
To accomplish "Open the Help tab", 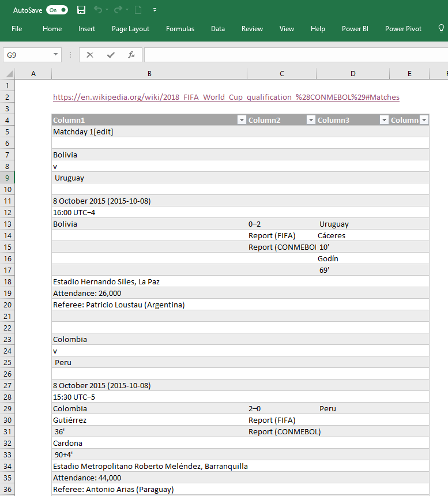I will click(318, 29).
